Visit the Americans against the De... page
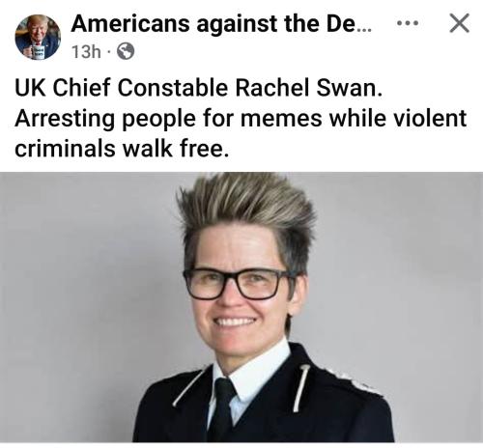Screen dimensions: 483x448 point(221,23)
